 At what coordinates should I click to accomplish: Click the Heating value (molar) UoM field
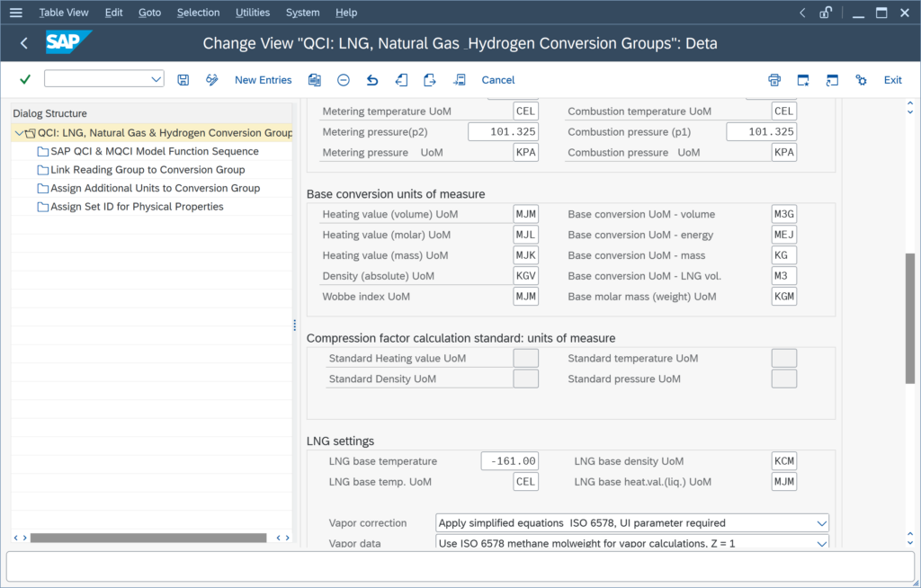(525, 235)
